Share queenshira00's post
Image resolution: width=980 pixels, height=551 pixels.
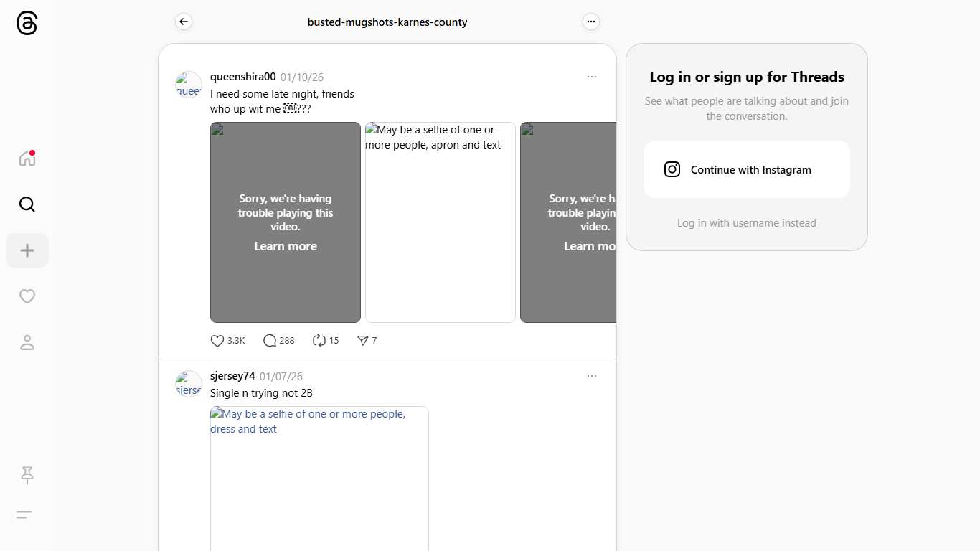(x=363, y=341)
